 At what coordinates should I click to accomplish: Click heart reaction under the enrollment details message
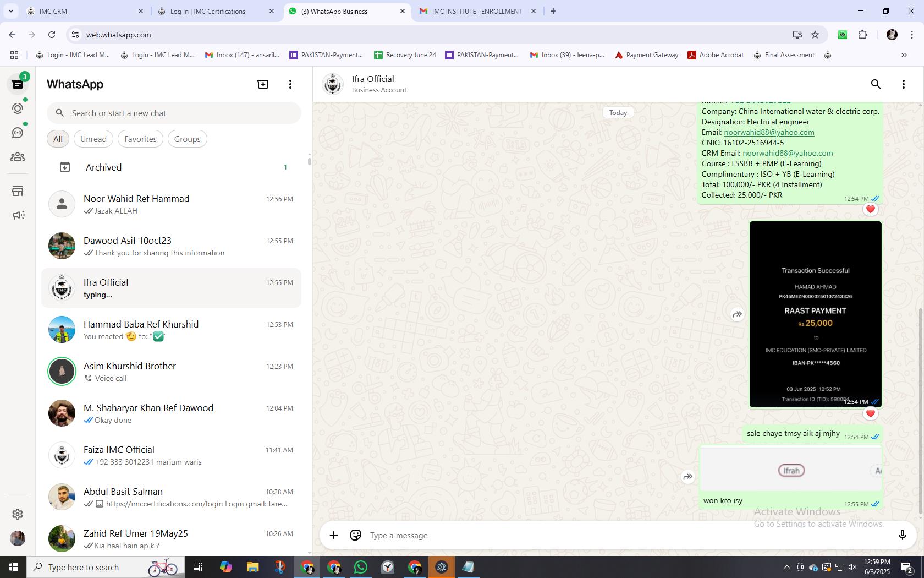(x=870, y=209)
